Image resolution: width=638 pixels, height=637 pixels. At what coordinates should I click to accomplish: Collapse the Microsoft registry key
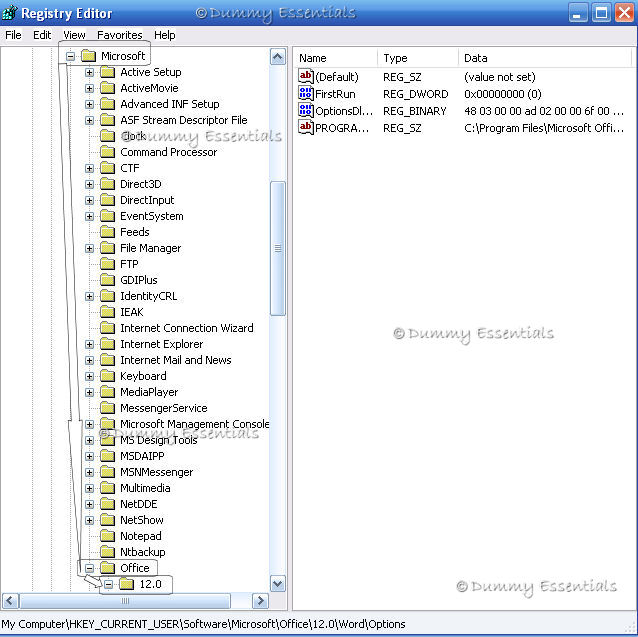point(70,56)
